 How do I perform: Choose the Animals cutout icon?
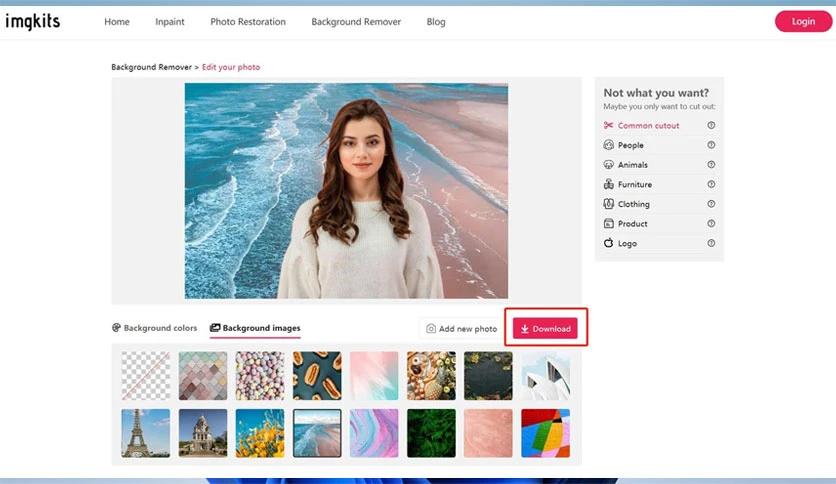point(608,165)
